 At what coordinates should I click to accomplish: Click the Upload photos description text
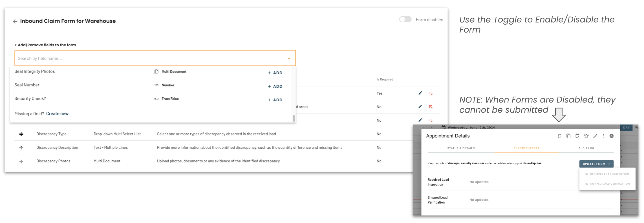tap(218, 161)
